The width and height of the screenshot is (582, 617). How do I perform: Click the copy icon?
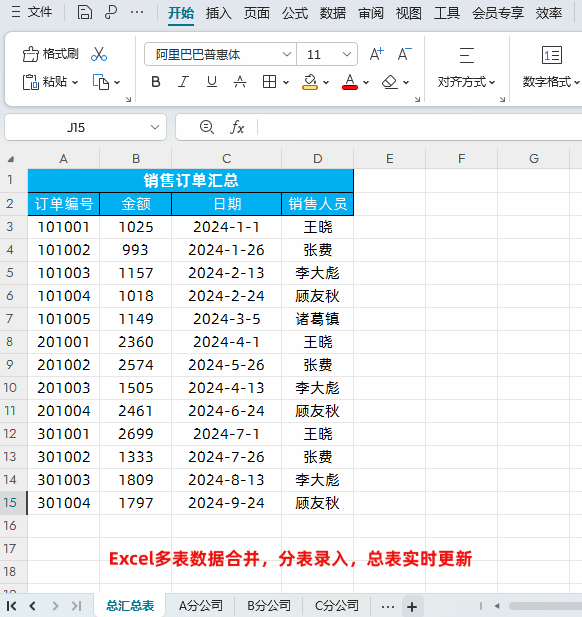101,82
